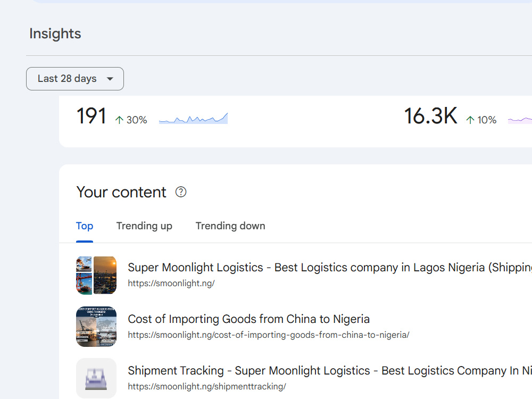Switch to the Trending up tab
This screenshot has height=399, width=532.
[x=144, y=226]
